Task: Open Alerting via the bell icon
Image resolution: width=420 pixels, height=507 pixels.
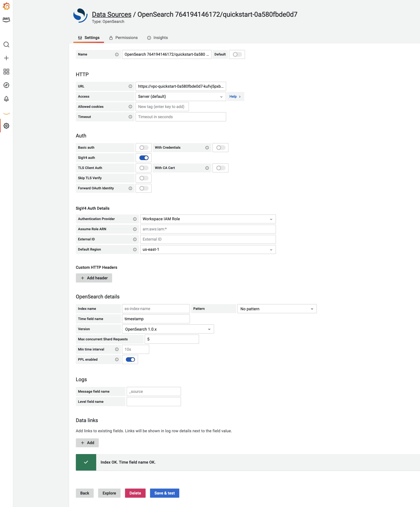Action: pos(7,98)
